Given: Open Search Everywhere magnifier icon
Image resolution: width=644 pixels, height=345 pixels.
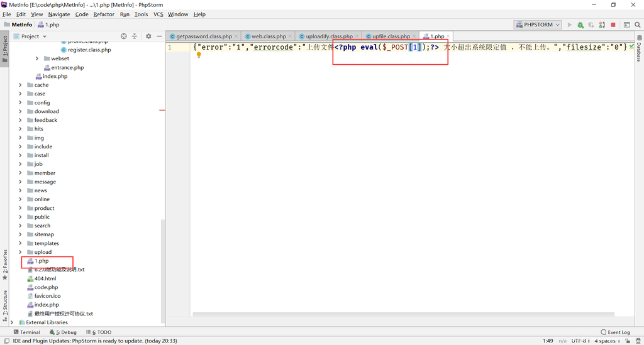Looking at the screenshot, I should [x=638, y=25].
